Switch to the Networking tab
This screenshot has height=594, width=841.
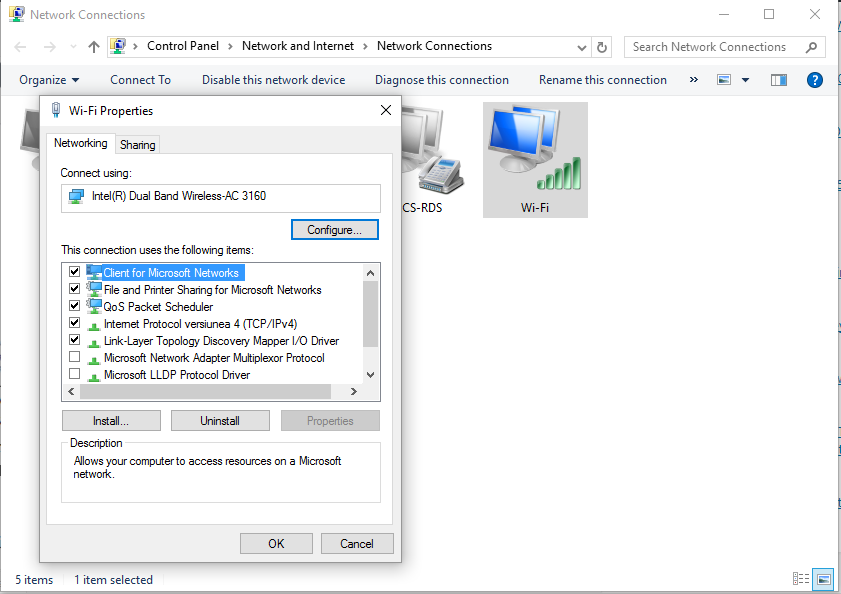tap(80, 143)
